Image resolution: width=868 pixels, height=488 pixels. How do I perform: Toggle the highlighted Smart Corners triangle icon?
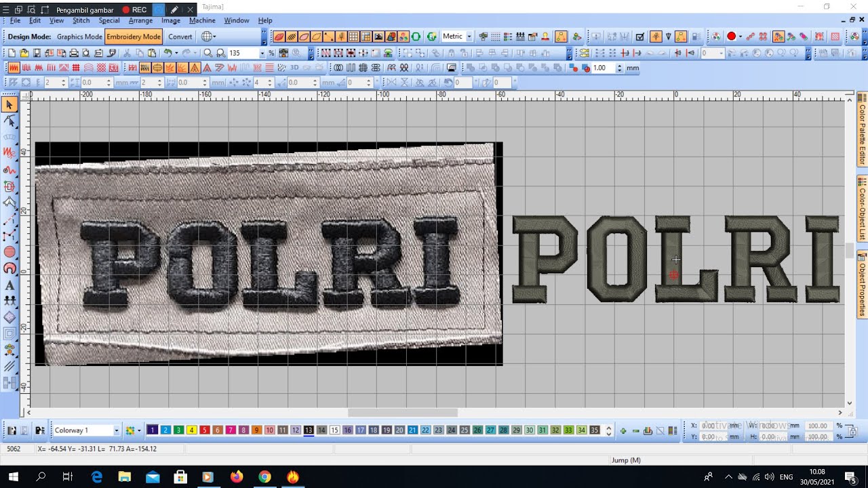[195, 68]
